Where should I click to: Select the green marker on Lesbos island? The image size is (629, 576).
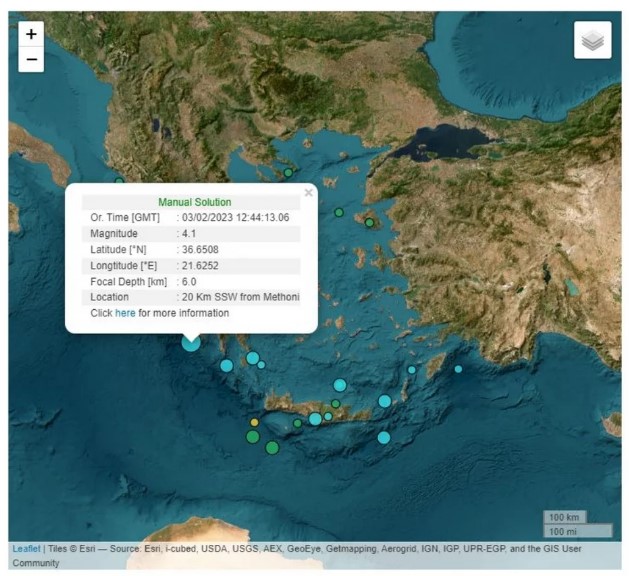pyautogui.click(x=369, y=223)
